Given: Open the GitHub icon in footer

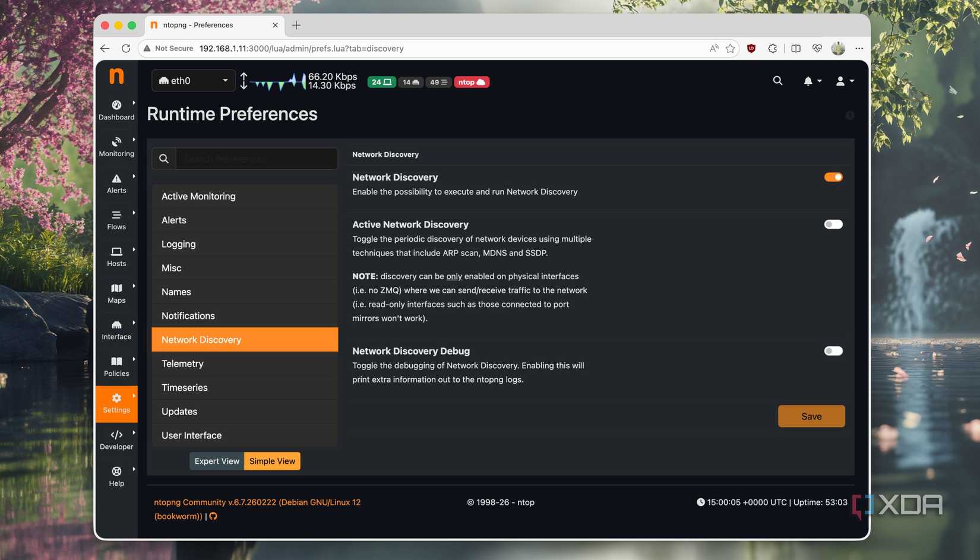Looking at the screenshot, I should click(x=213, y=517).
